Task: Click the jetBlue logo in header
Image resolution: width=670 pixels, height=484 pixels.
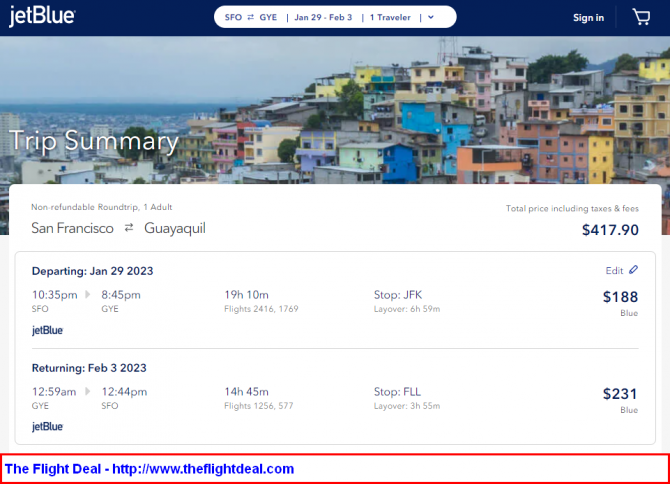Action: 42,17
